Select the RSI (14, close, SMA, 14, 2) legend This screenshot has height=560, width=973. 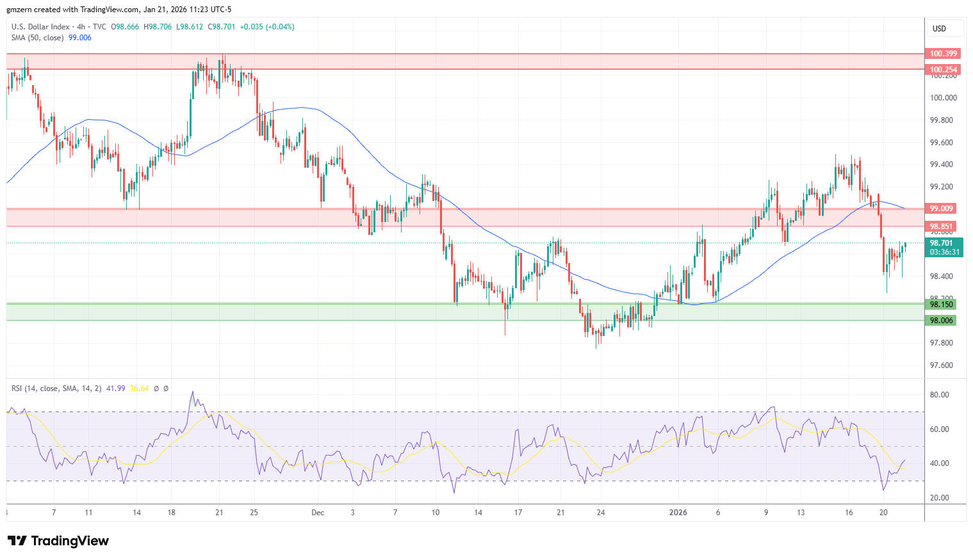pyautogui.click(x=56, y=388)
